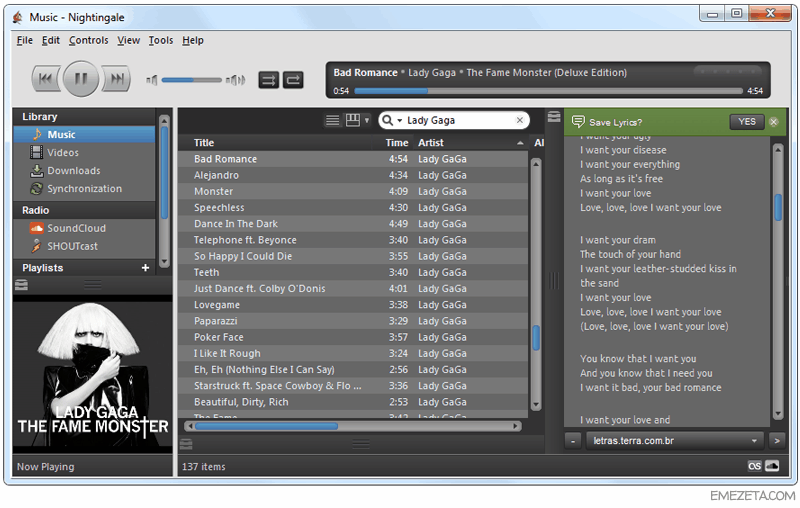
Task: Adjust the volume slider
Action: pos(191,80)
